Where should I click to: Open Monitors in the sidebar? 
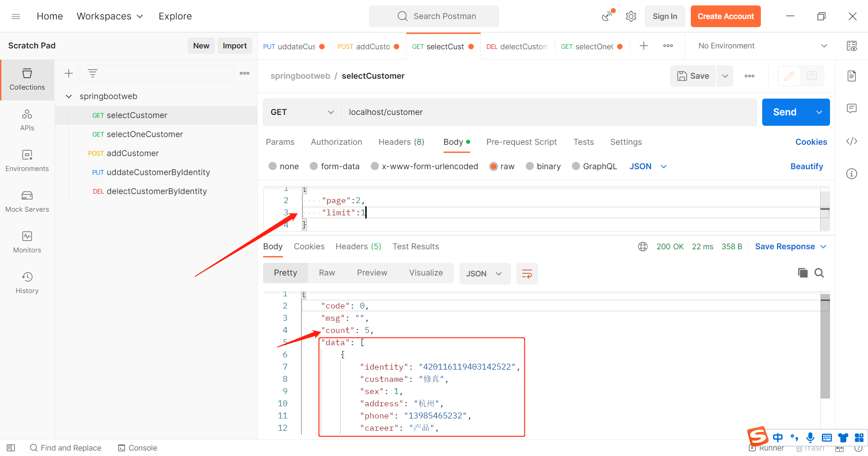(x=27, y=242)
